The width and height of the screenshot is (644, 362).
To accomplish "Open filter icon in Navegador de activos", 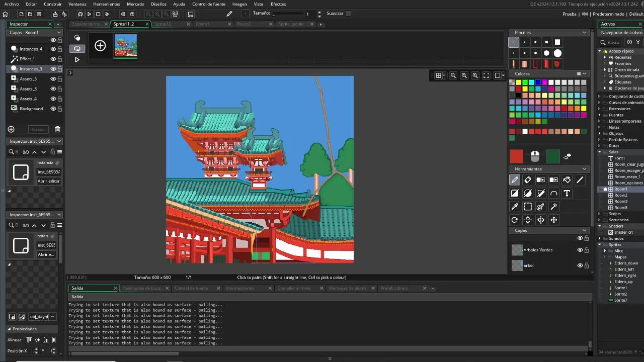I will [x=638, y=42].
